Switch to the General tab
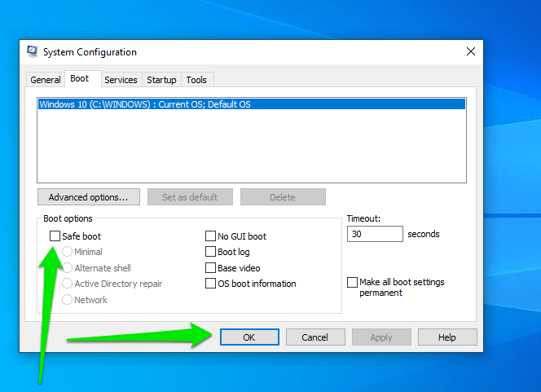This screenshot has height=392, width=541. pos(46,80)
